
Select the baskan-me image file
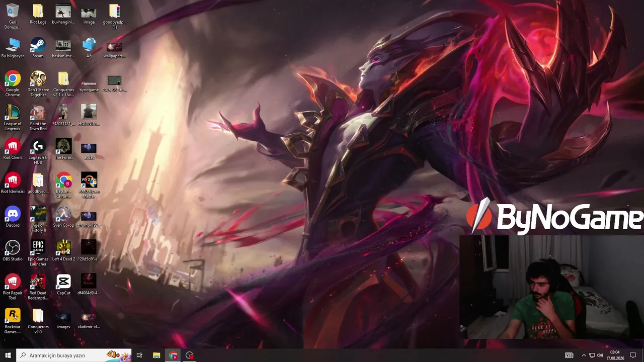point(63,45)
